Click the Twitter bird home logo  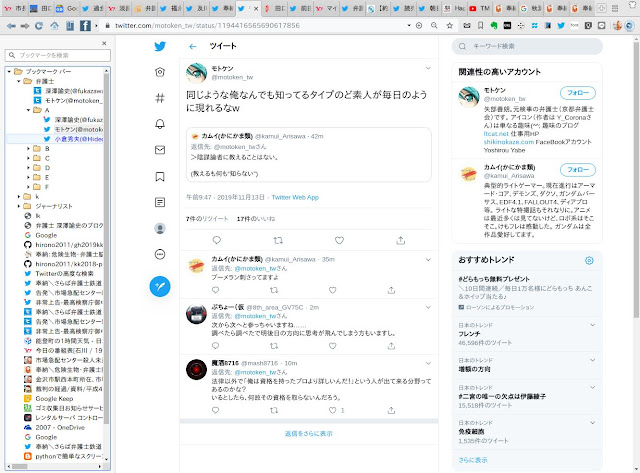[160, 46]
